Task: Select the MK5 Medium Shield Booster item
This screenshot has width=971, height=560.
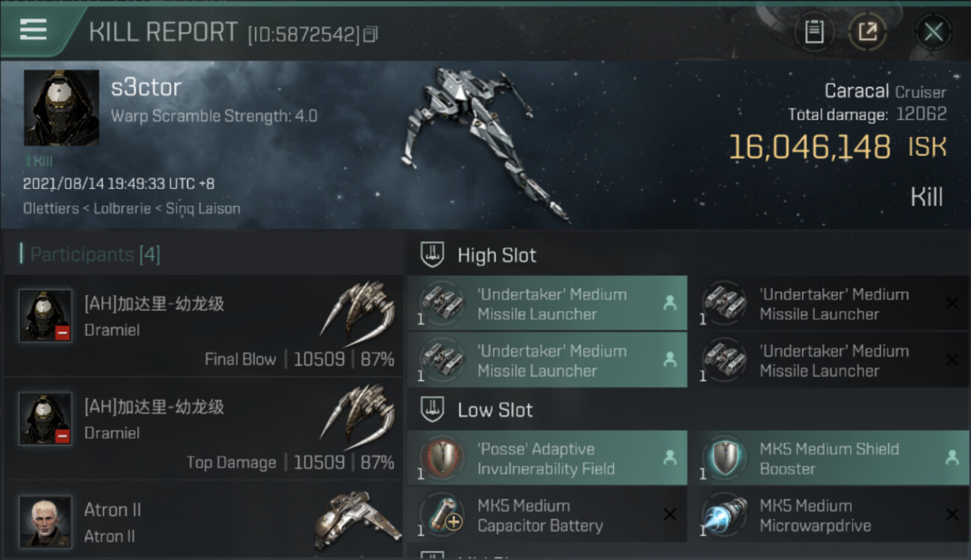Action: (x=829, y=458)
